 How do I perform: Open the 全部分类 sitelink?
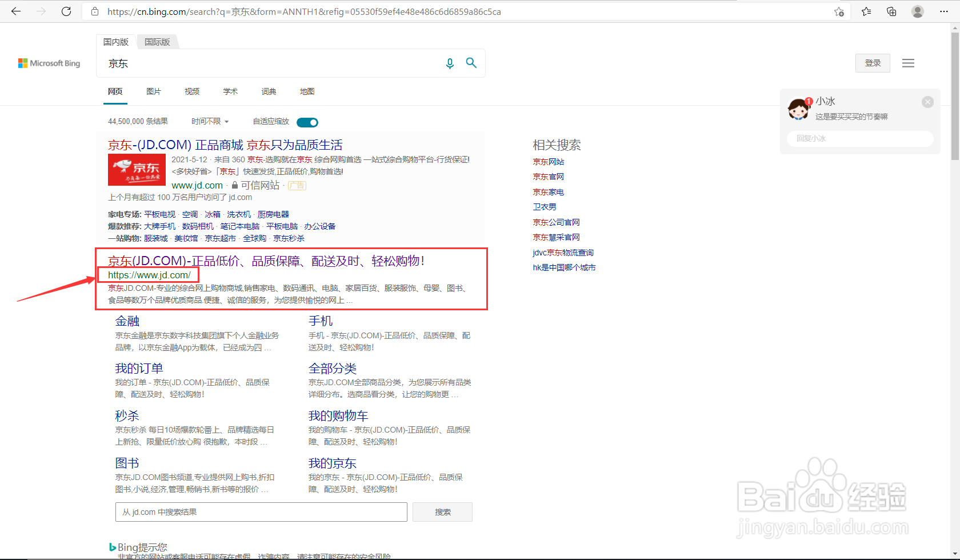click(x=333, y=369)
